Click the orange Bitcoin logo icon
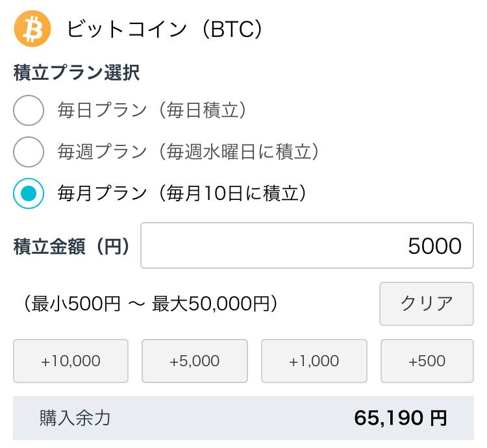 coord(32,29)
